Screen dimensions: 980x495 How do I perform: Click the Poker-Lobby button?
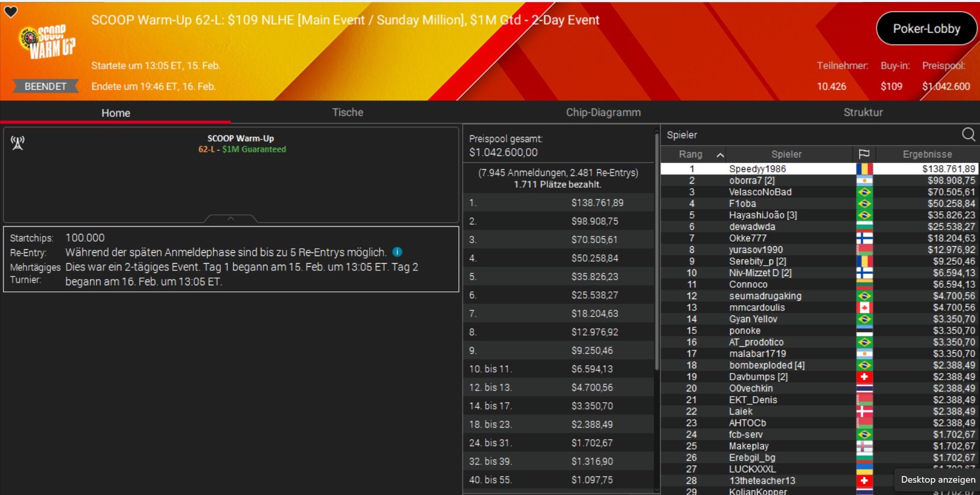926,29
